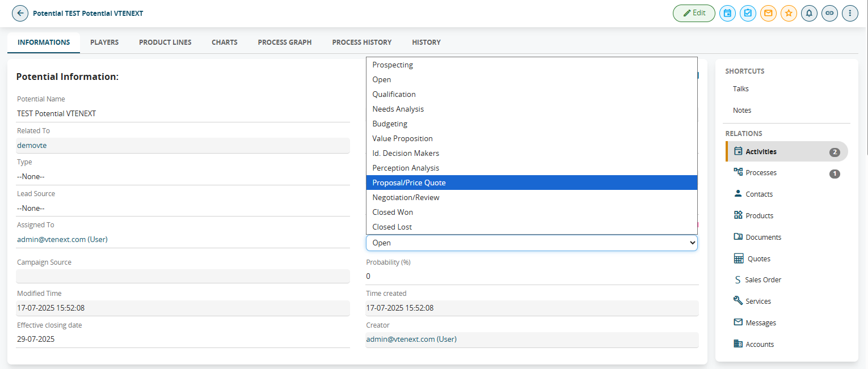Switch to the Informations tab

click(x=44, y=43)
